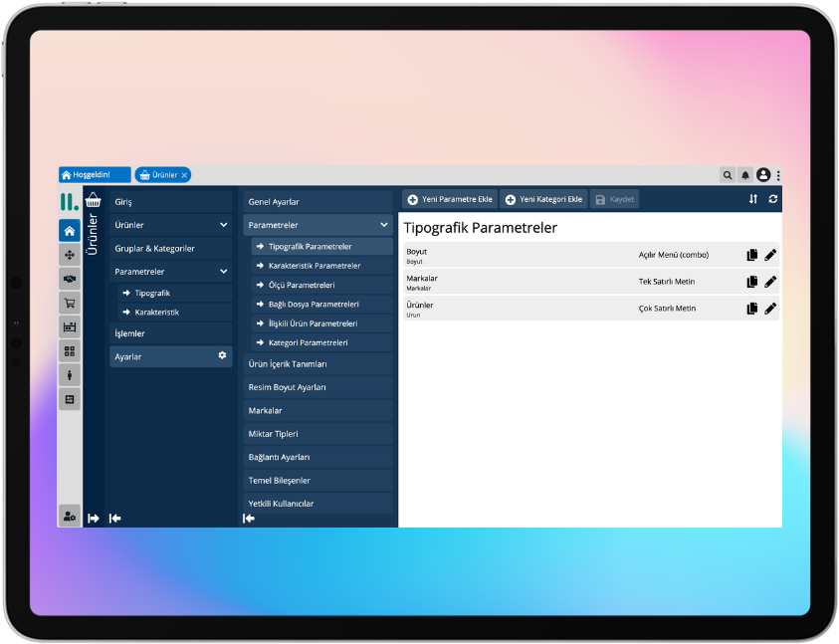Click the copy icon for Boyut row
Image resolution: width=839 pixels, height=644 pixels.
[752, 255]
